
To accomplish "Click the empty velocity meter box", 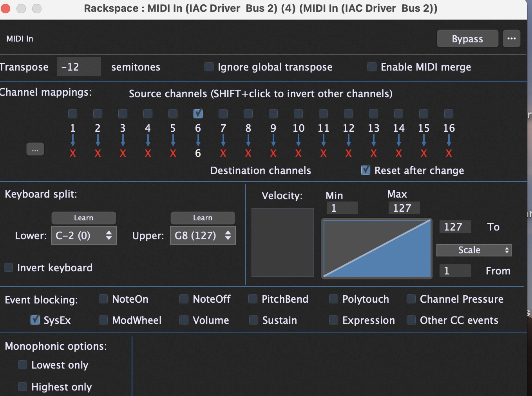I will coord(283,242).
